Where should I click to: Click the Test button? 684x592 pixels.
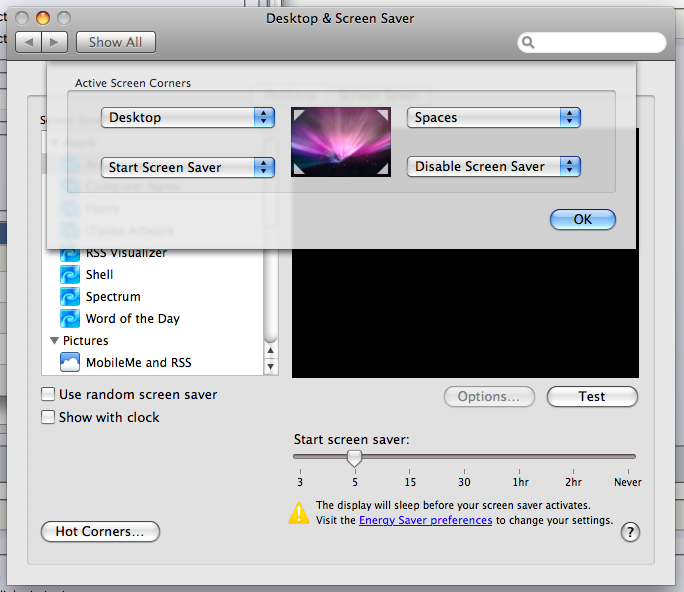click(x=592, y=397)
